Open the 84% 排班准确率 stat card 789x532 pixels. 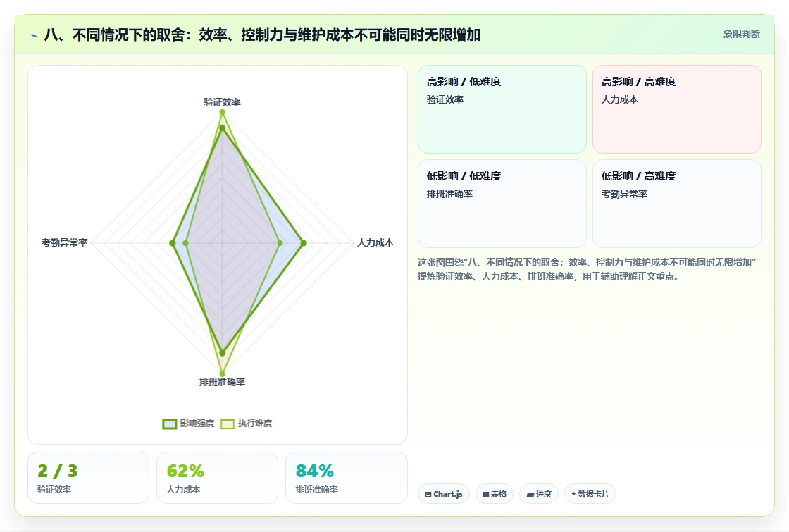point(346,478)
